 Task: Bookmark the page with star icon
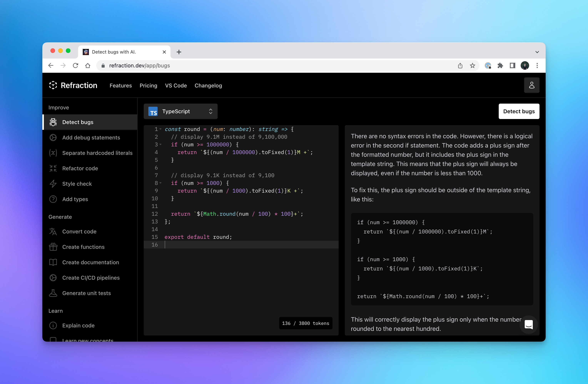(472, 65)
